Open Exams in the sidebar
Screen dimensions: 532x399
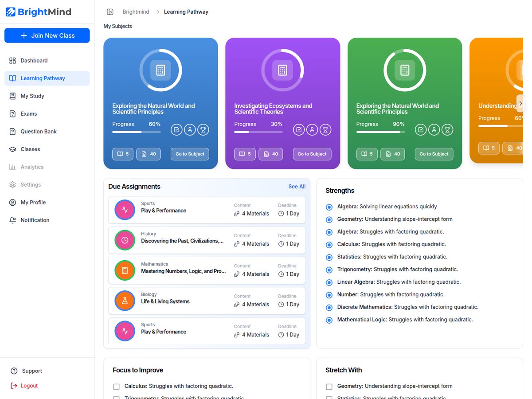(x=47, y=113)
